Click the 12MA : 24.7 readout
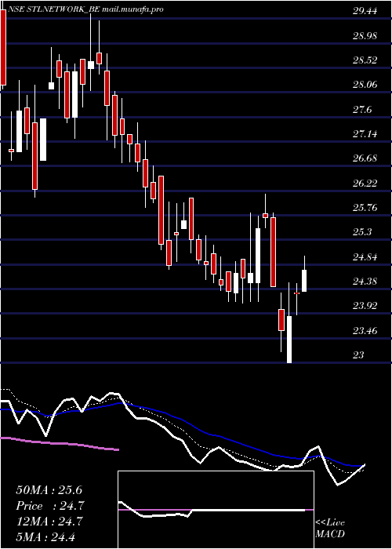The width and height of the screenshot is (392, 549). (x=49, y=522)
